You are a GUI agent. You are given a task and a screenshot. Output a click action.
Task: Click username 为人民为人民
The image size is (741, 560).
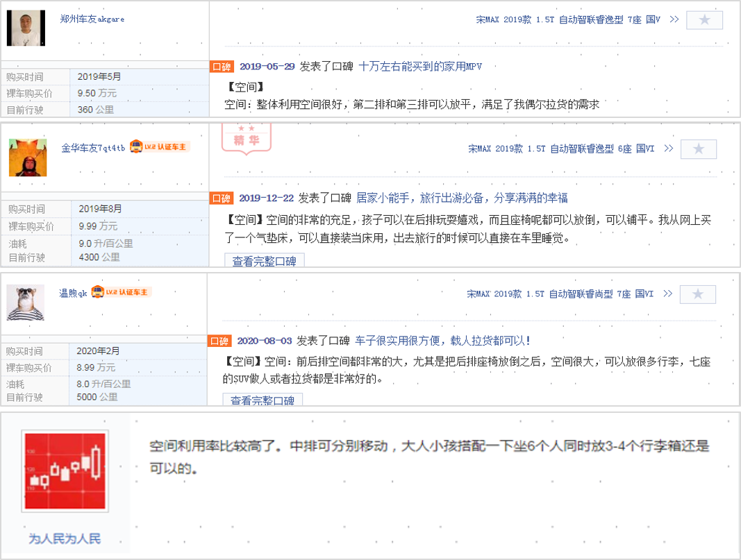coord(65,538)
